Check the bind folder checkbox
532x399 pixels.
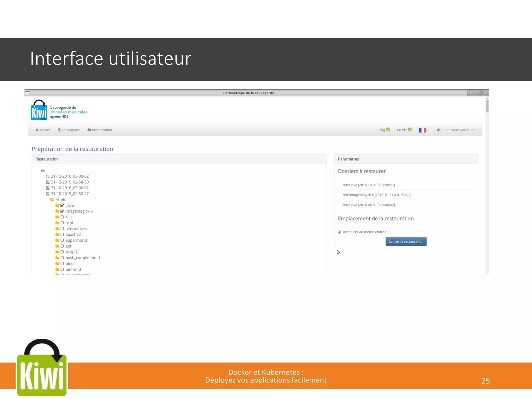pos(62,263)
